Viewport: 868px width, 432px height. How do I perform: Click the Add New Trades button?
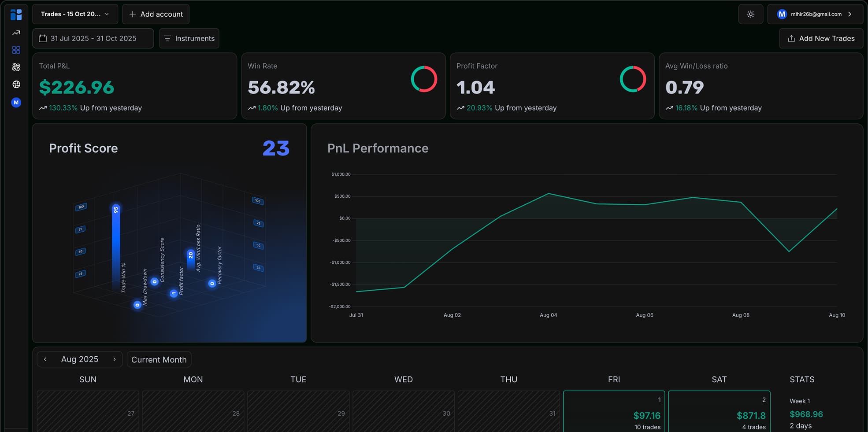pos(821,38)
